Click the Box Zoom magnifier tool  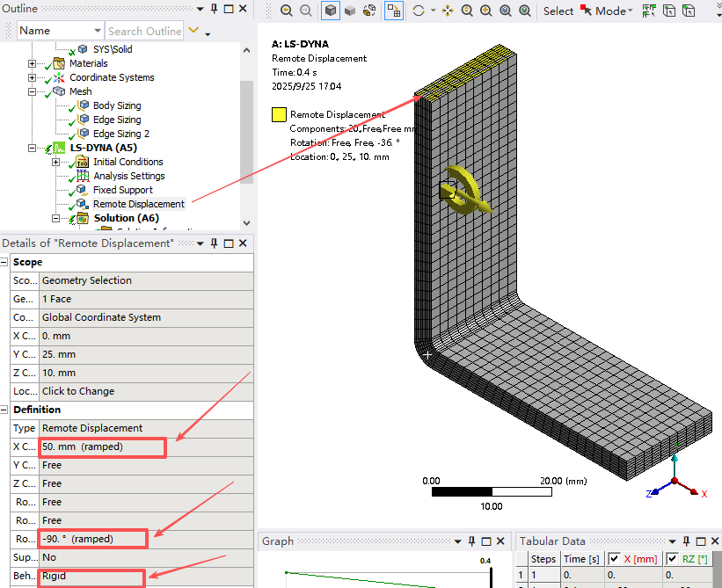pyautogui.click(x=485, y=11)
